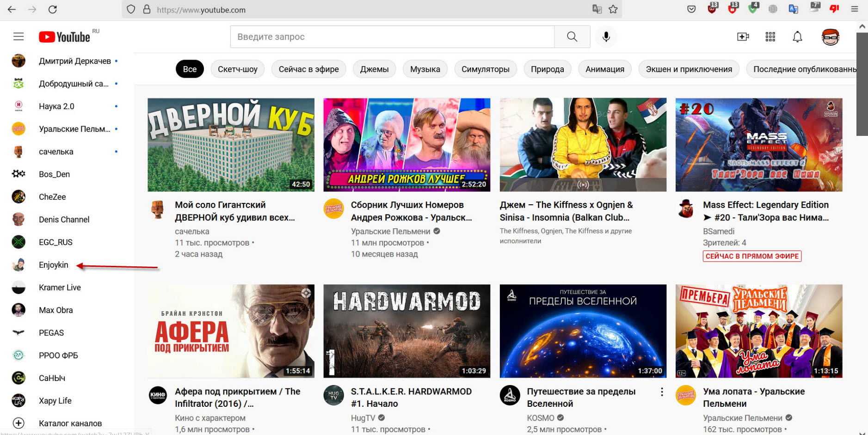Select the Джемы filter chip
The image size is (868, 435).
pos(374,69)
